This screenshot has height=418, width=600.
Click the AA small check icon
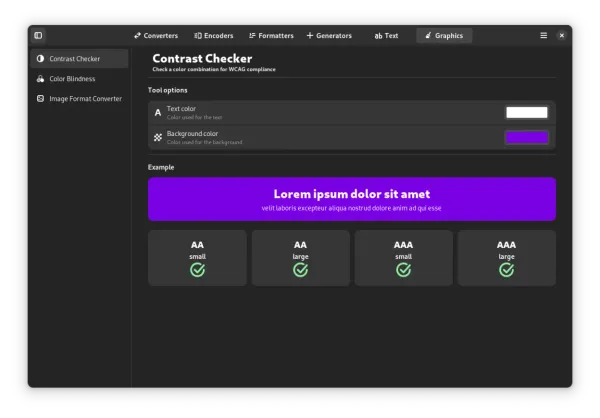click(x=197, y=270)
